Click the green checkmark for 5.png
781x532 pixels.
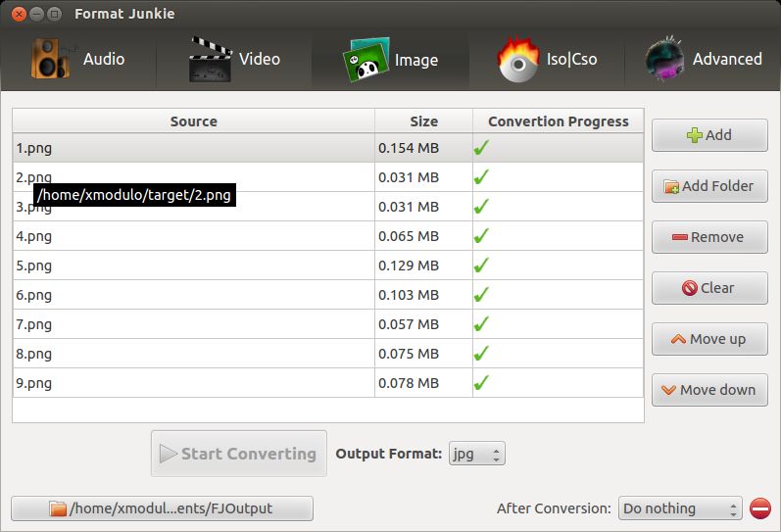pos(481,265)
